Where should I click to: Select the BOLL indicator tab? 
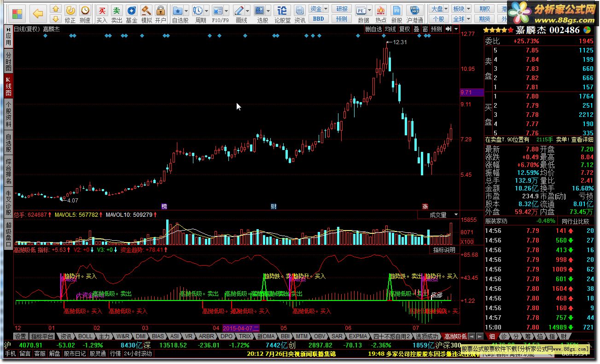[85, 336]
